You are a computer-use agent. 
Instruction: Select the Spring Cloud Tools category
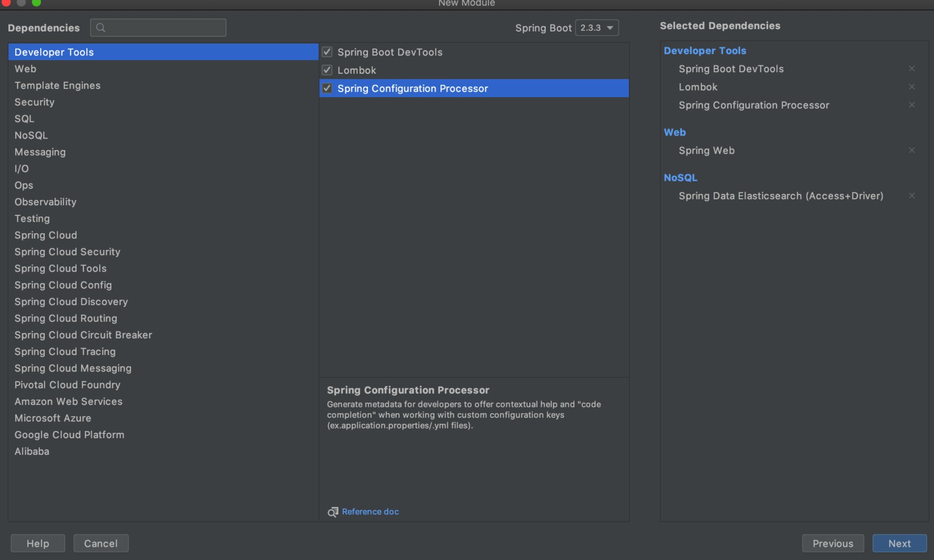(163, 269)
